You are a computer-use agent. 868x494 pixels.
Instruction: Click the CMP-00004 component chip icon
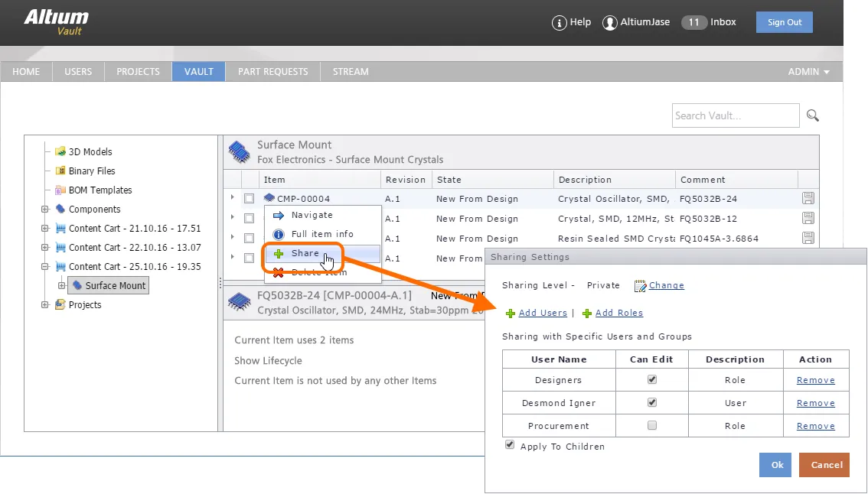269,198
